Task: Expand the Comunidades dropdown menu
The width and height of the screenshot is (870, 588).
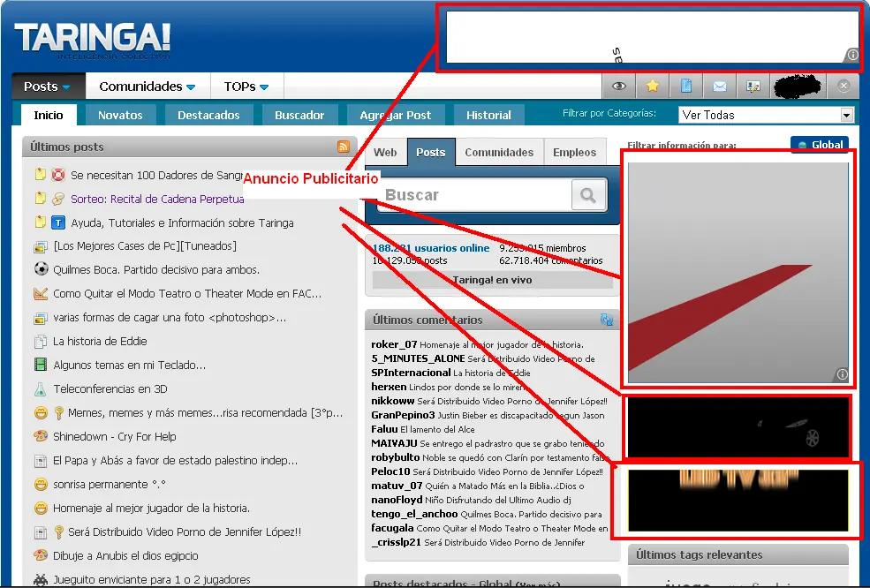Action: point(148,86)
